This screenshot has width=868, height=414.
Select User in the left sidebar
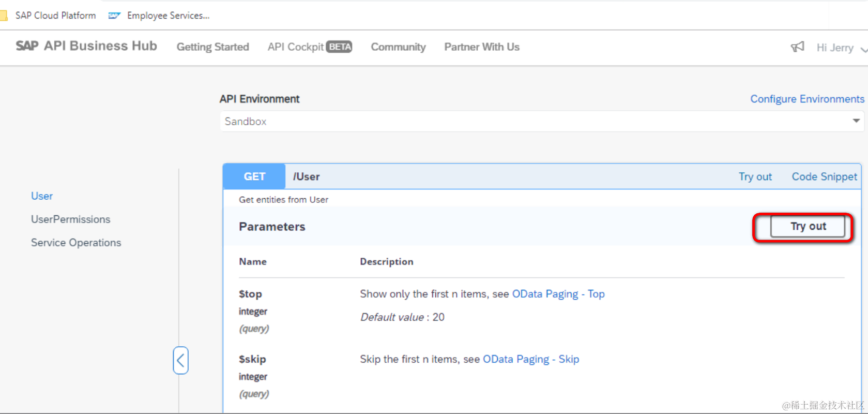tap(42, 196)
